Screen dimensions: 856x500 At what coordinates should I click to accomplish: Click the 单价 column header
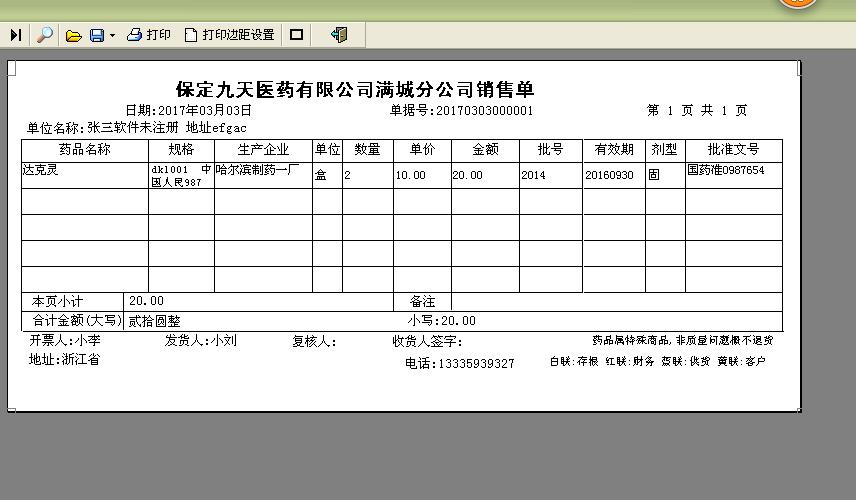click(423, 150)
